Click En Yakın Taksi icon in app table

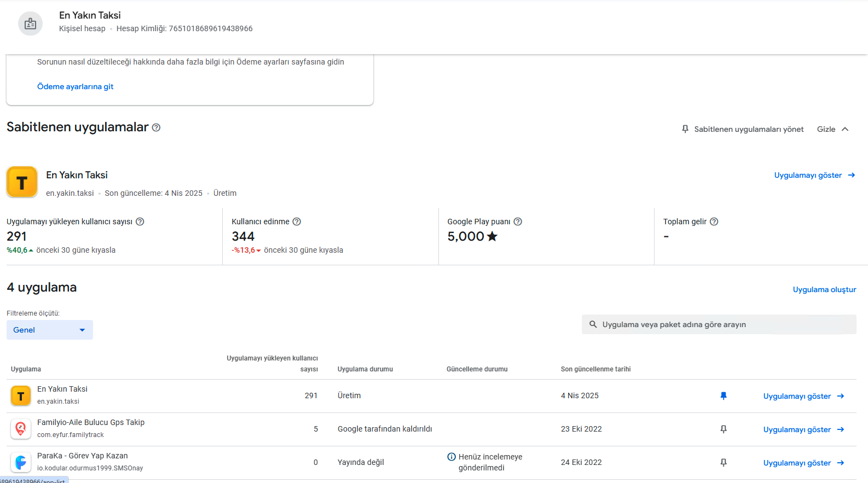21,395
